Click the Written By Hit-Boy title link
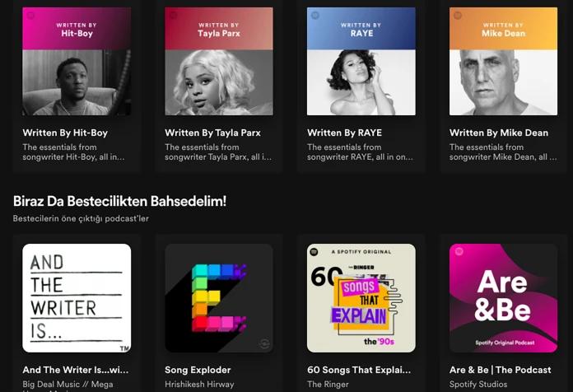The width and height of the screenshot is (573, 392). pos(65,133)
